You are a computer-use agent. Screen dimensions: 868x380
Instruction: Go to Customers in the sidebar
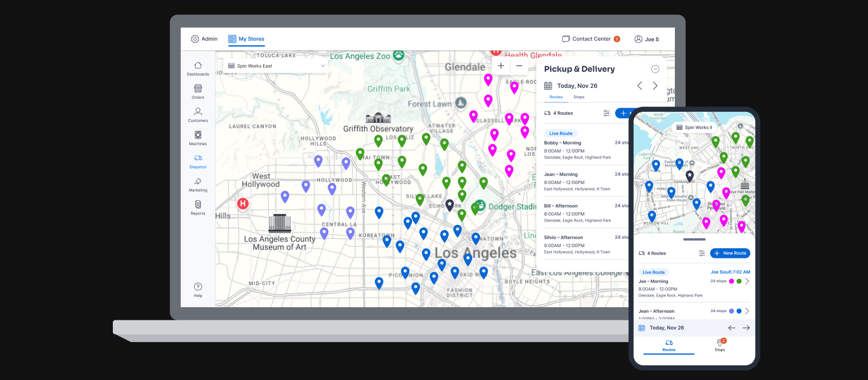pyautogui.click(x=198, y=115)
